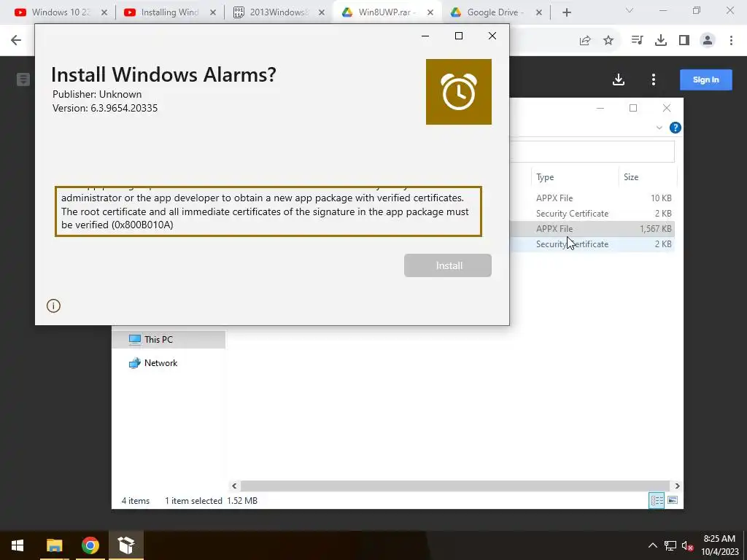Image resolution: width=747 pixels, height=560 pixels.
Task: Download file from Google Drive preview
Action: tap(619, 79)
